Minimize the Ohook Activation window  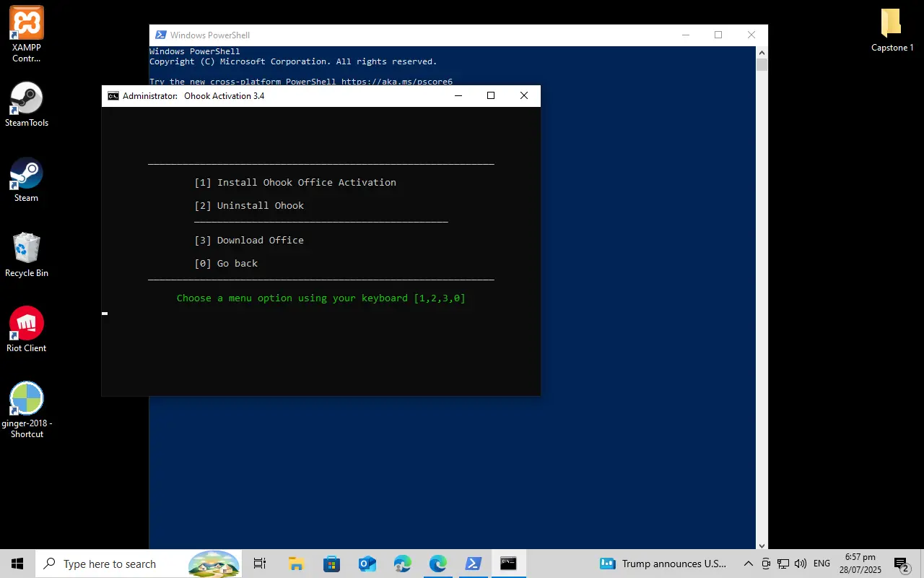coord(458,96)
